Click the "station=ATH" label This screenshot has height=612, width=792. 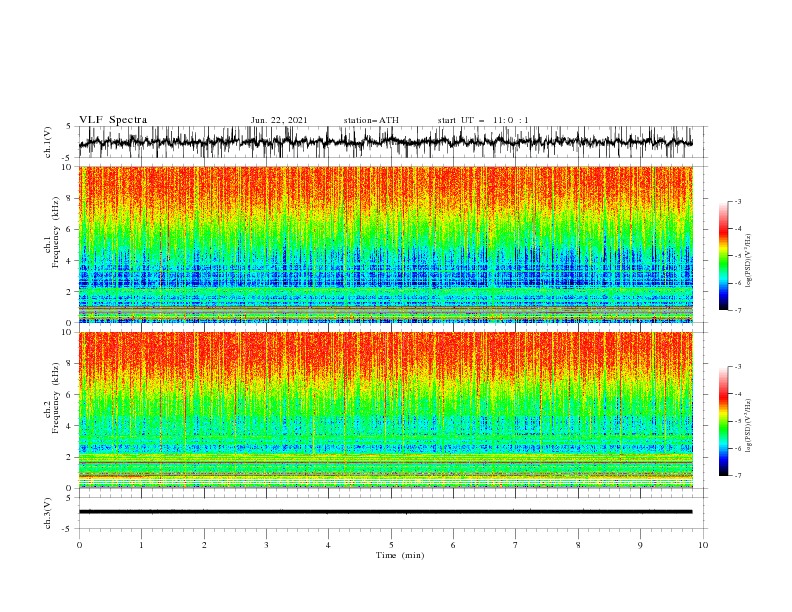coord(371,120)
